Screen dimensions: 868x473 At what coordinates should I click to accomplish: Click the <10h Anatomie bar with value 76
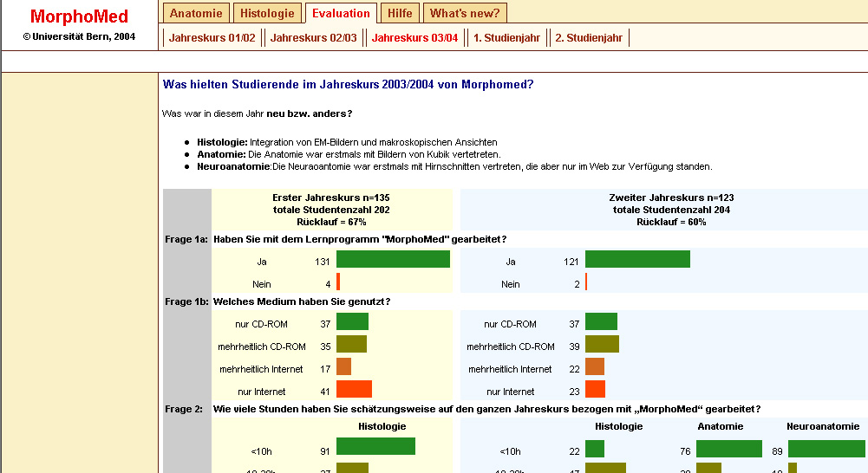[729, 449]
